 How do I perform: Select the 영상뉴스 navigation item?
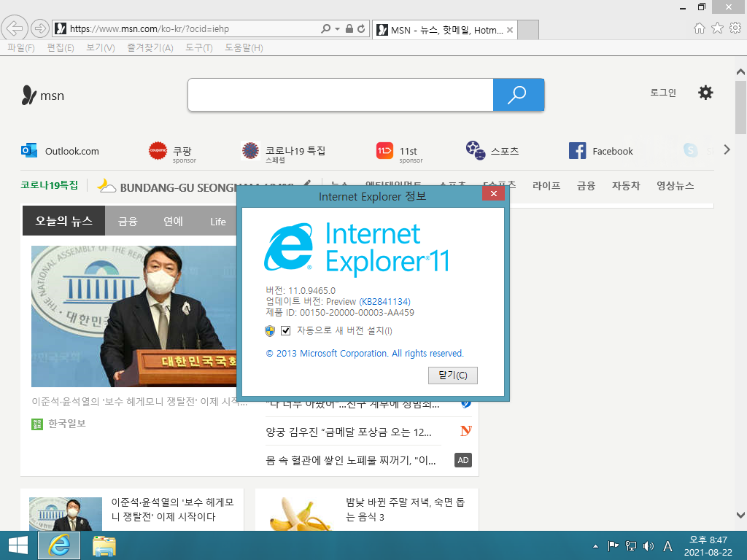click(675, 186)
